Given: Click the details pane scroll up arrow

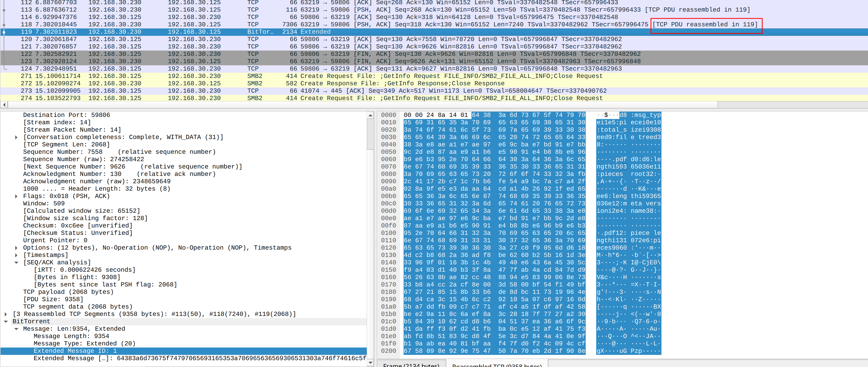Looking at the screenshot, I should (370, 115).
